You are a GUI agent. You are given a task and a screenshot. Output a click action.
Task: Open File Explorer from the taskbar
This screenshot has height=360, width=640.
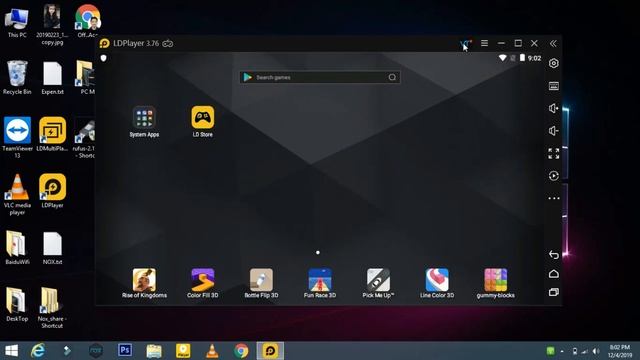point(154,351)
